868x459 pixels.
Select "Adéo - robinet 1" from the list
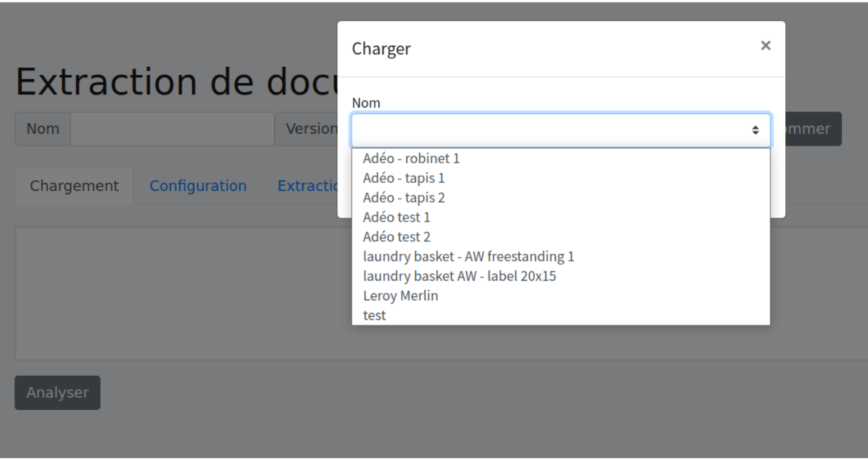(x=411, y=158)
